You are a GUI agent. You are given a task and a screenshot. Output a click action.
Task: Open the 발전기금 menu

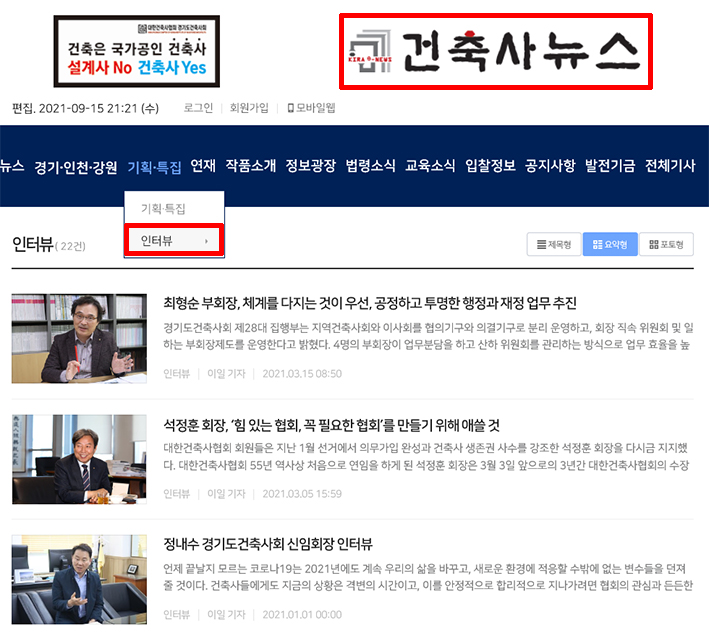coord(610,165)
